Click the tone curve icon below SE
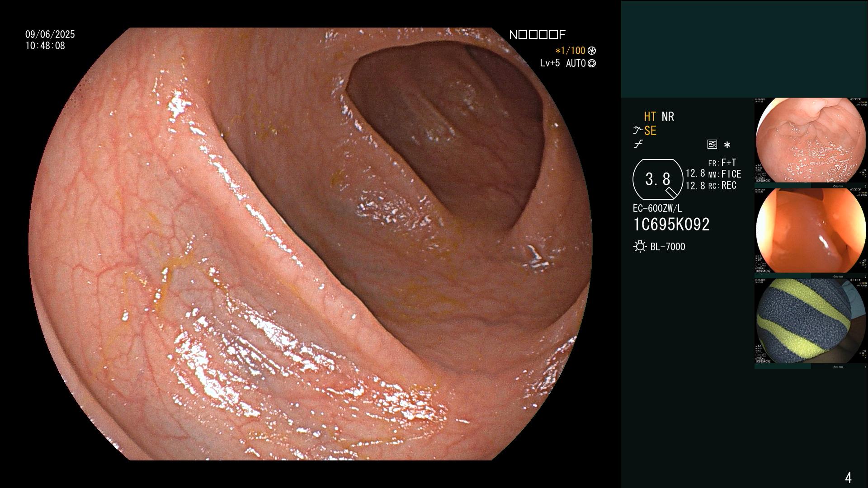The height and width of the screenshot is (488, 868). click(638, 144)
